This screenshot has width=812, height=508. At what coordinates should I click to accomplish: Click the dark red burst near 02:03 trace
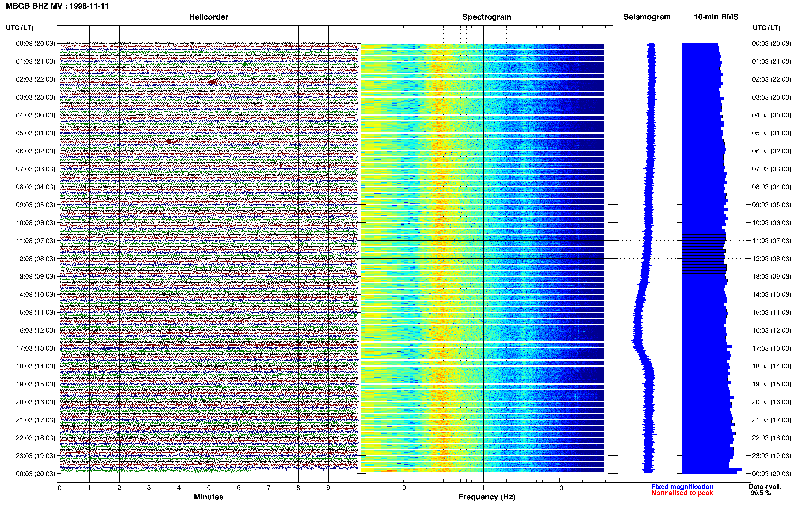213,82
